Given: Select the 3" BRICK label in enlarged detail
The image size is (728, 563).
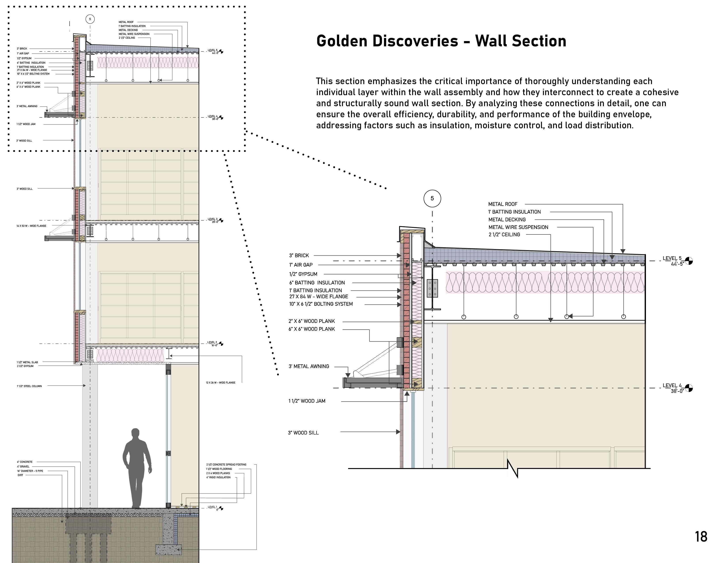Looking at the screenshot, I should (x=299, y=255).
